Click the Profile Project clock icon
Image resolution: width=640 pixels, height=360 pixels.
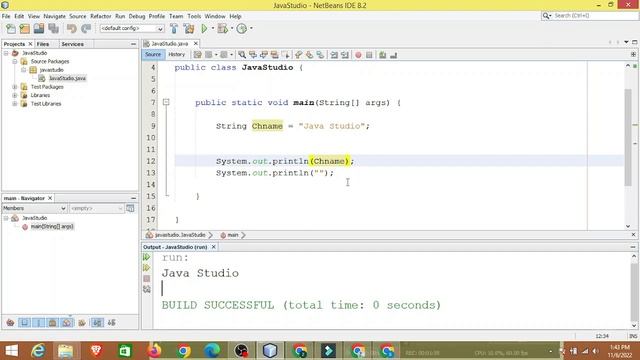point(242,29)
